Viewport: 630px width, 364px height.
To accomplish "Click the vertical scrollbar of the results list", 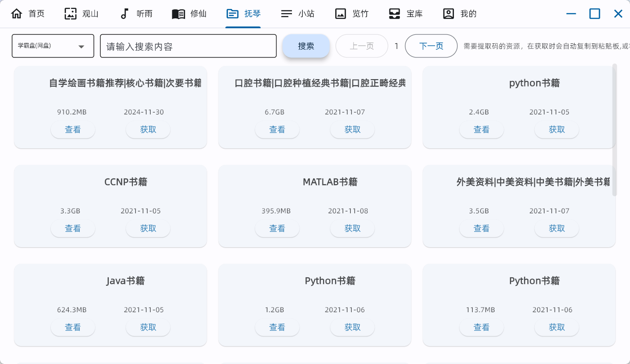I will point(614,129).
